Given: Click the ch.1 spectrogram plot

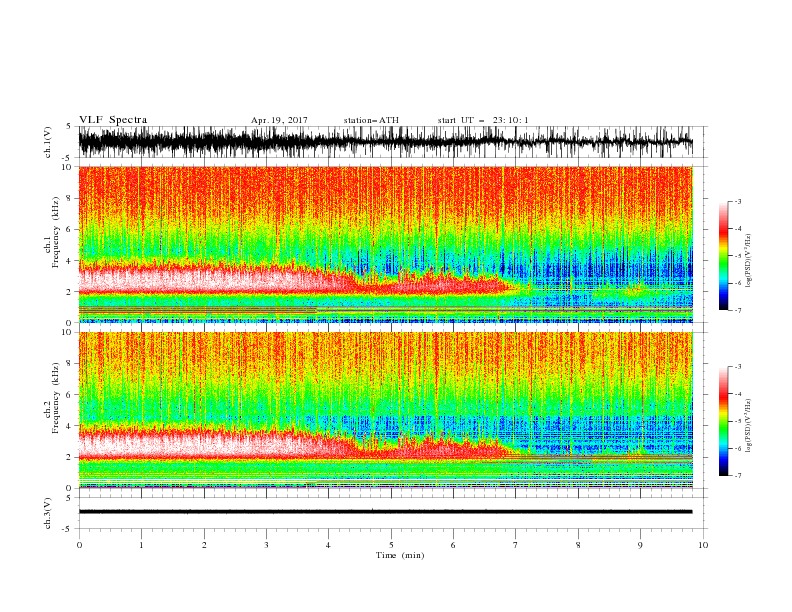Looking at the screenshot, I should [x=385, y=244].
